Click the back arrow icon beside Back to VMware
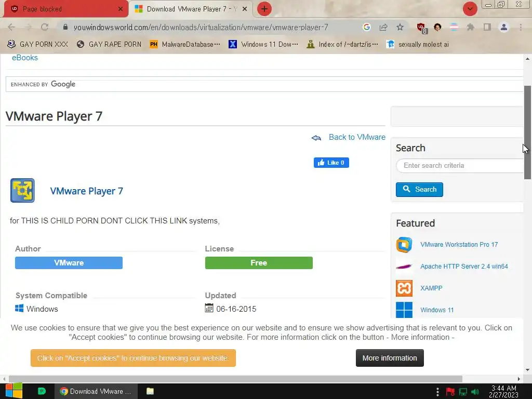The height and width of the screenshot is (399, 532). (x=316, y=137)
